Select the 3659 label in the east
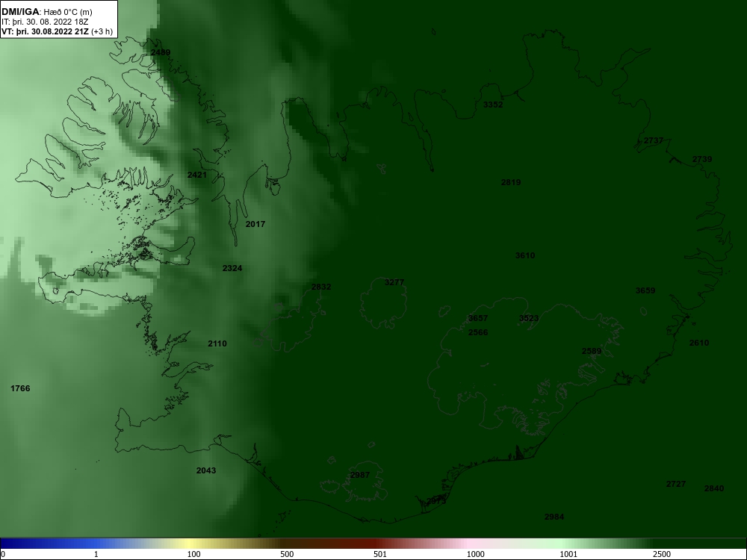 (x=645, y=290)
